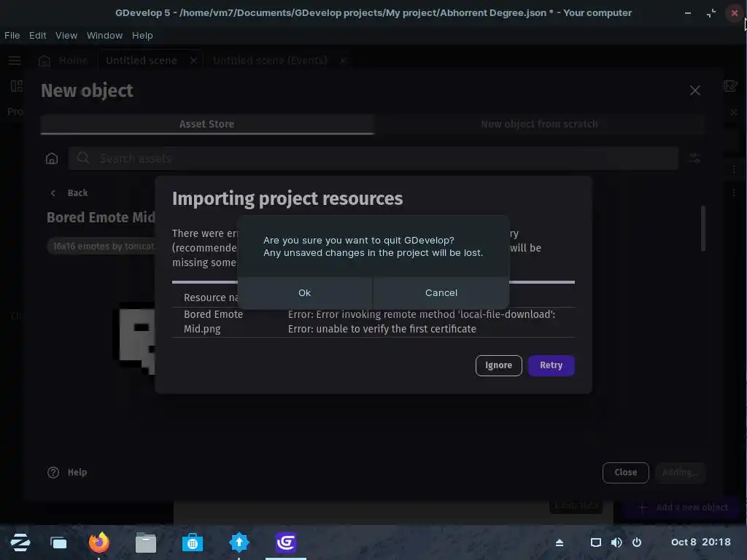This screenshot has width=747, height=560.
Task: Open the hamburger main menu icon
Action: click(15, 61)
